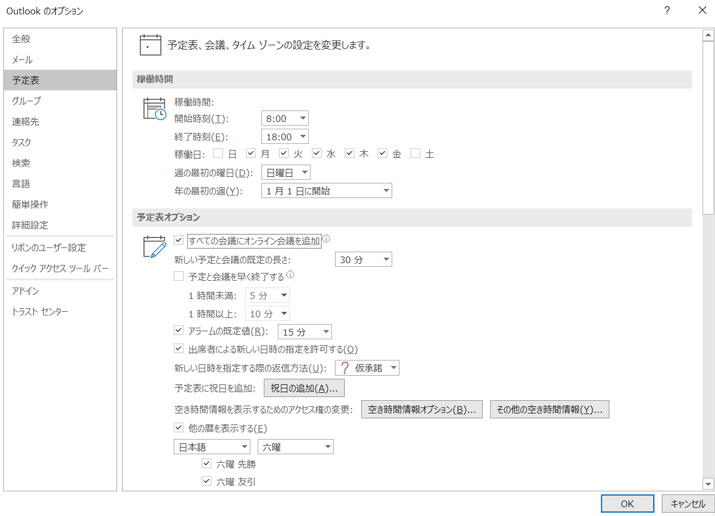This screenshot has height=516, width=715.
Task: Open the 開始時刻 8:00 dropdown
Action: coord(285,118)
